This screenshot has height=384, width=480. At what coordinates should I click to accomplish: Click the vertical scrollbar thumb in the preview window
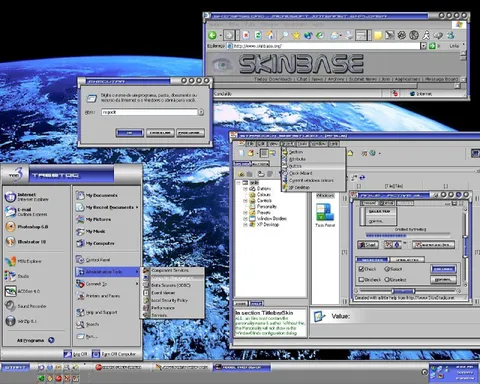[465, 246]
